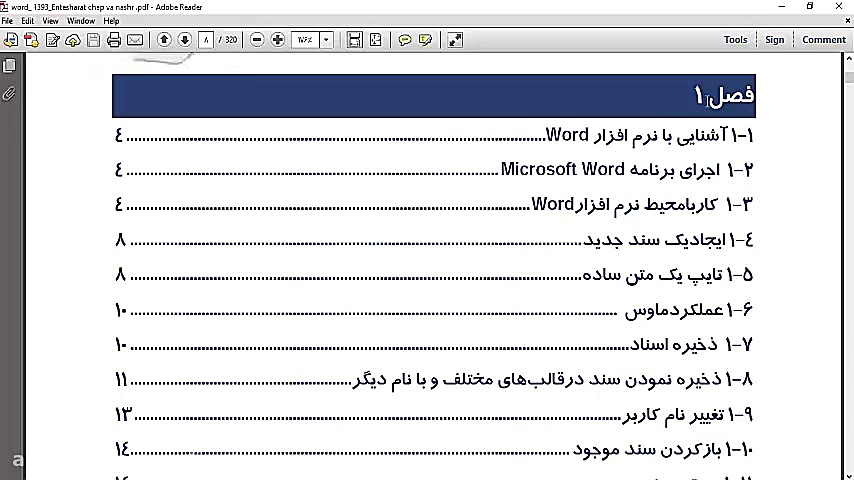Open the Comment pane

coord(824,40)
